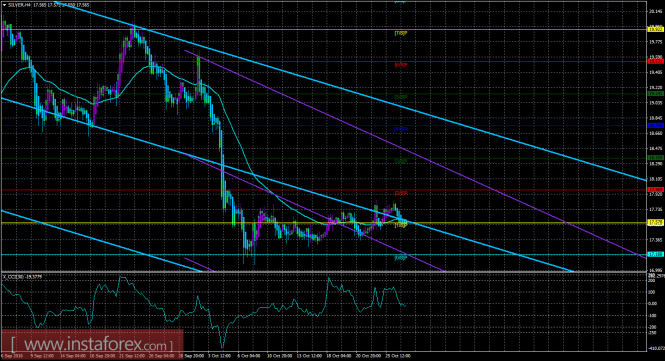This screenshot has height=361, width=665.
Task: Click the upper dark green price tag
Action: point(655,93)
